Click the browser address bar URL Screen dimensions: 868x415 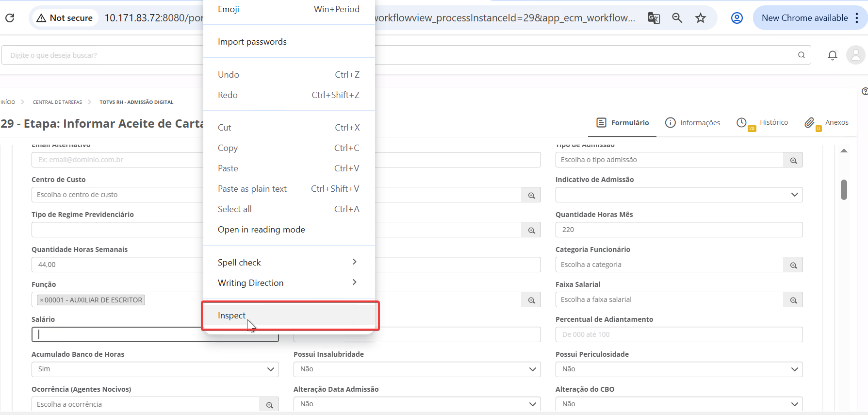[x=505, y=18]
